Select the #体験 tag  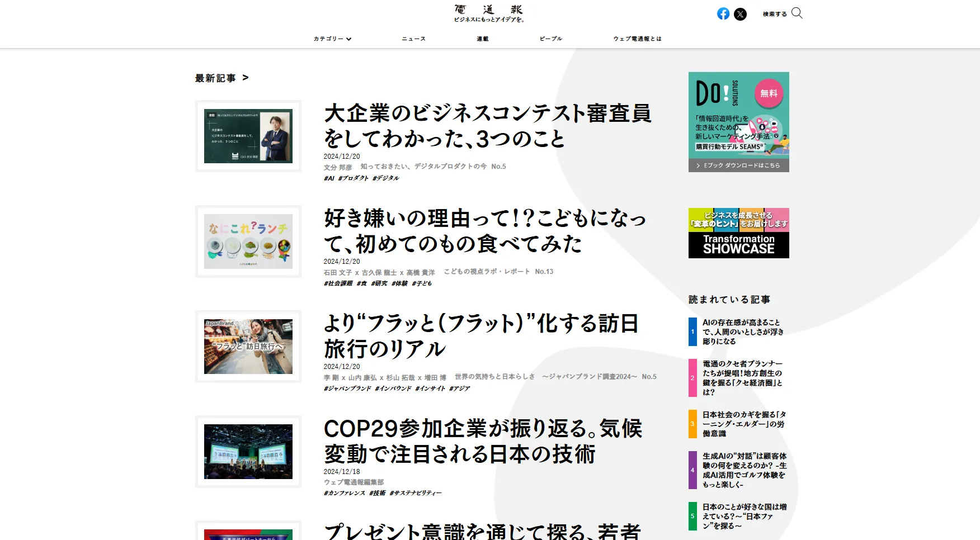click(400, 283)
